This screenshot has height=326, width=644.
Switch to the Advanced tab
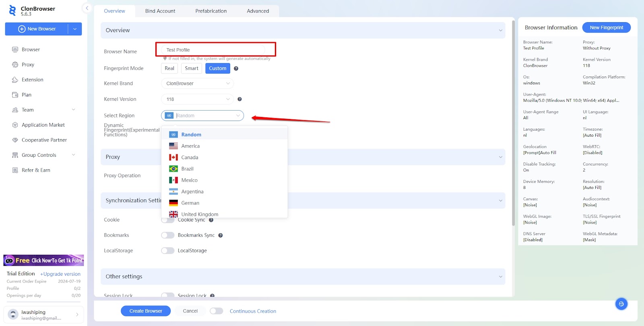(x=258, y=11)
